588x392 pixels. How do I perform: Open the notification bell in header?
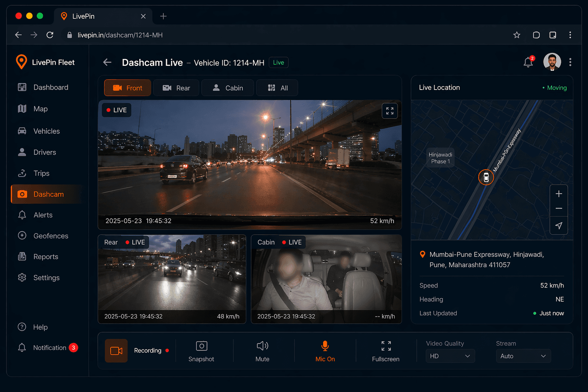528,62
